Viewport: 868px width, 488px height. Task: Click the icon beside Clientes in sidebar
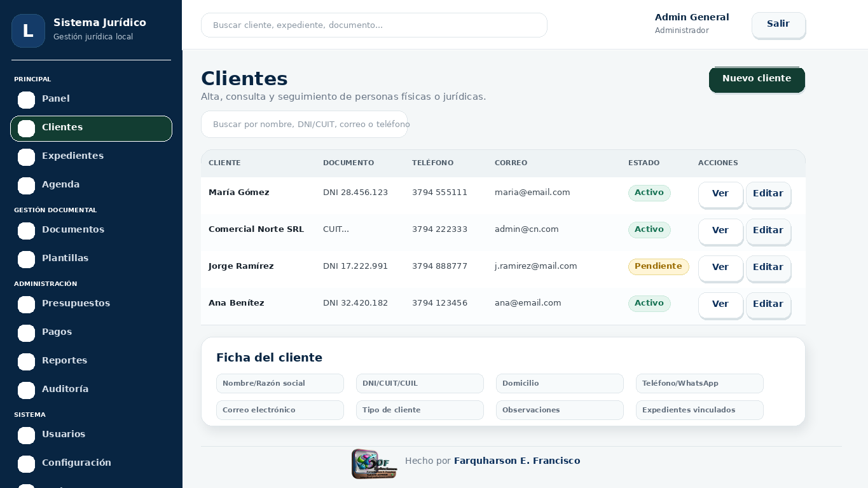tap(26, 128)
